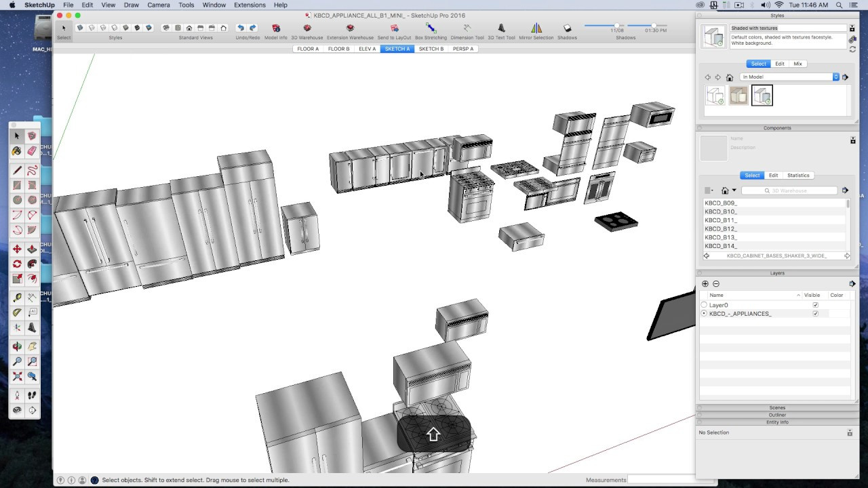Screen dimensions: 868x488
Task: Adjust the shadow time slider
Action: 654,26
